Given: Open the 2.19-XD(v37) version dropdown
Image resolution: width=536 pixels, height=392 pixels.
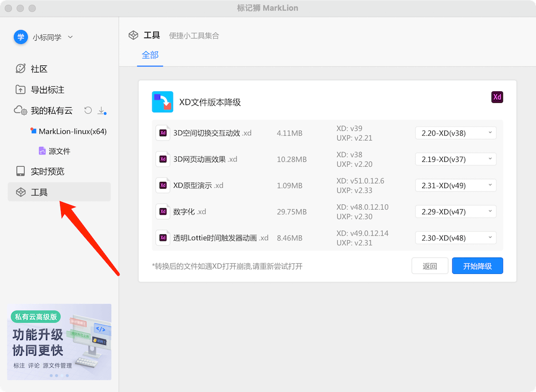Looking at the screenshot, I should (456, 159).
